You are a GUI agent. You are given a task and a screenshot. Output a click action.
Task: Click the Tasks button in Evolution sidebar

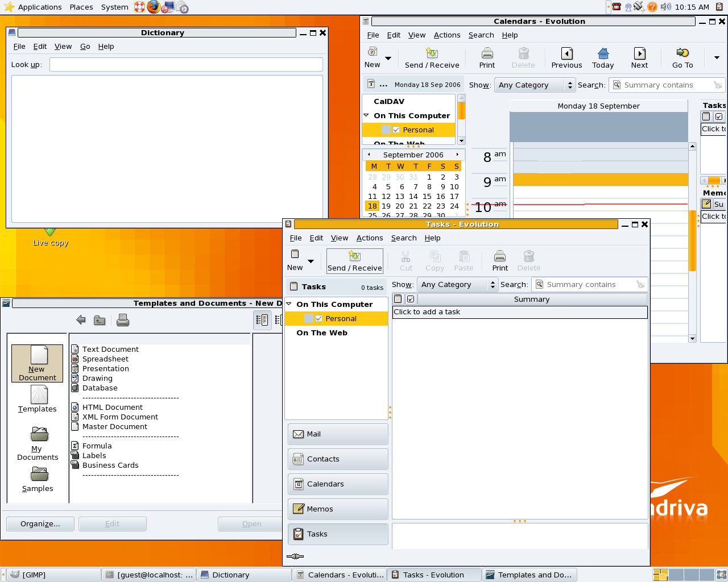[x=338, y=534]
